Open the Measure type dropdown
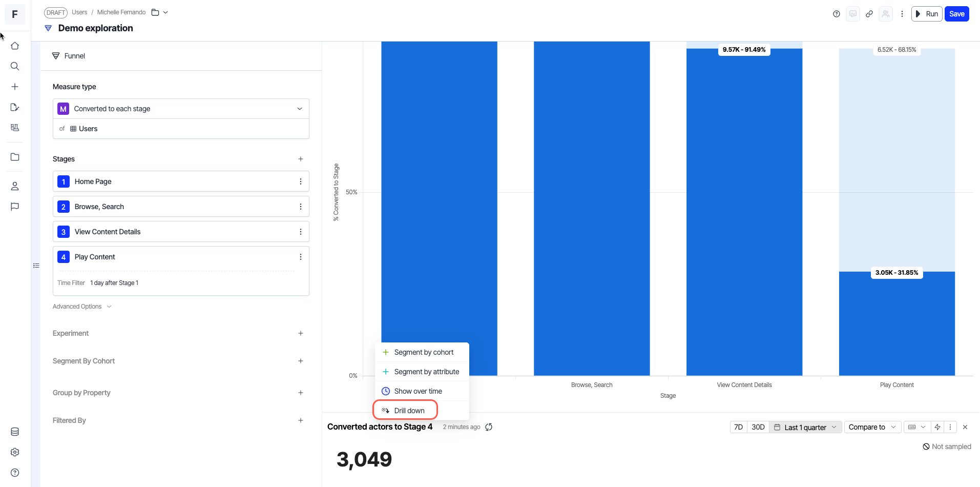 pos(181,109)
